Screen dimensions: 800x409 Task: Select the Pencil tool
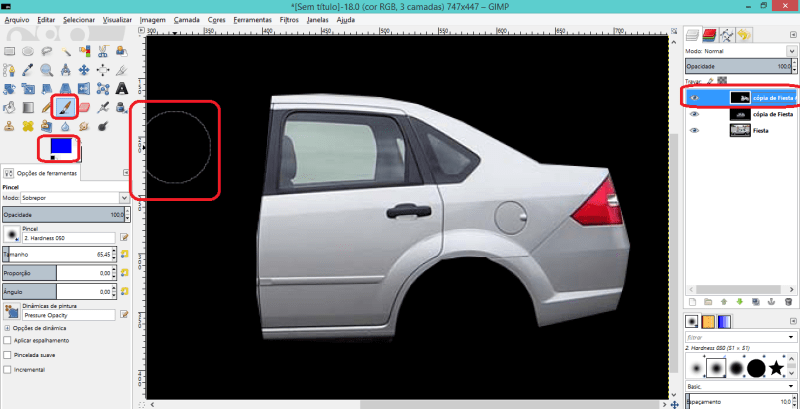pyautogui.click(x=47, y=107)
